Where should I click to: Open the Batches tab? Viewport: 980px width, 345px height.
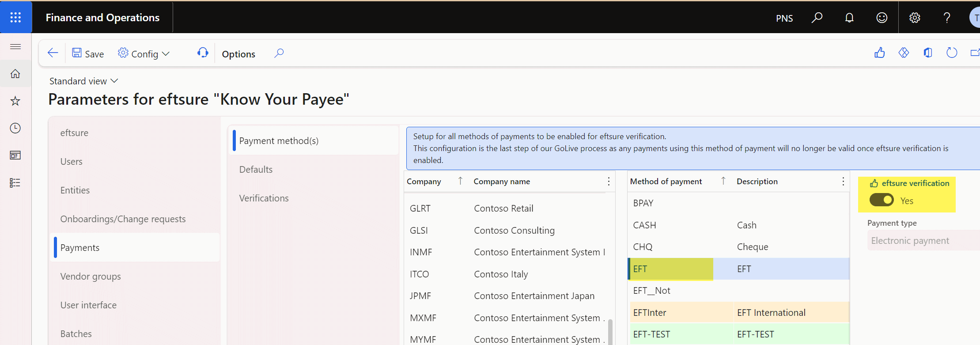134,334
